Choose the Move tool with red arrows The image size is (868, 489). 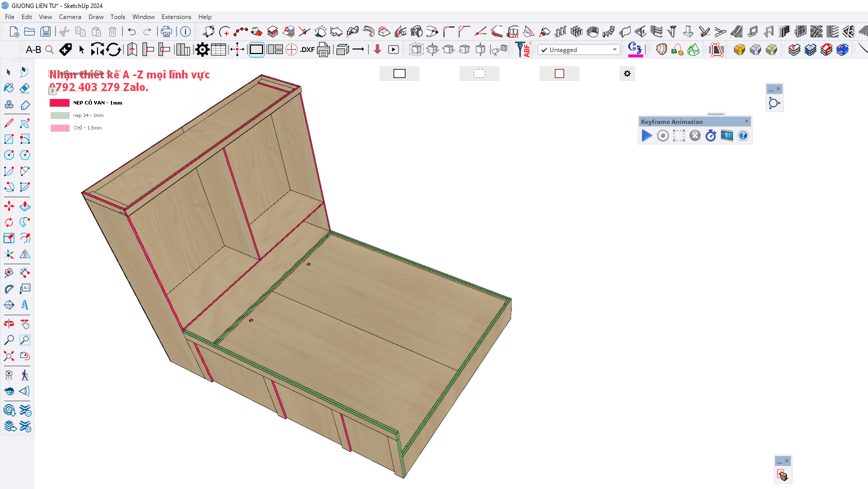[x=9, y=206]
